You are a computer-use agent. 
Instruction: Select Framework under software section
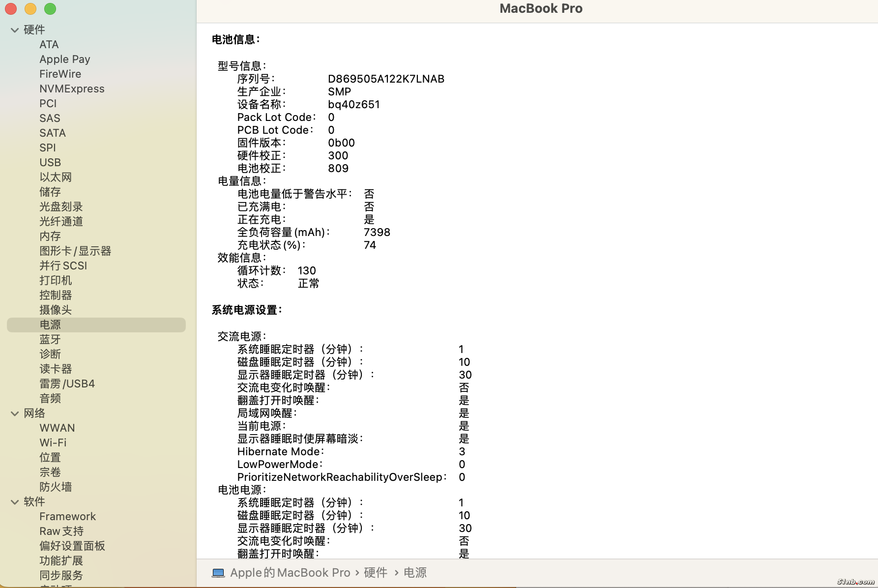coord(67,516)
